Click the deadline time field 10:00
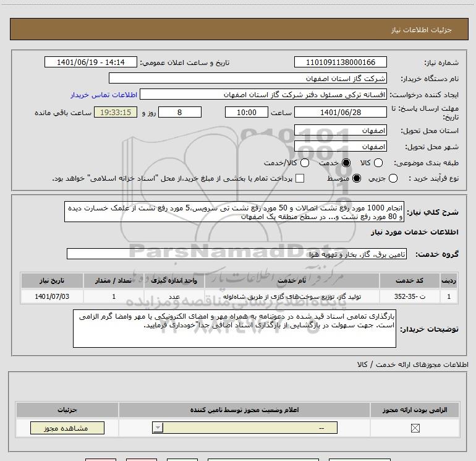This screenshot has height=461, width=476. point(247,112)
